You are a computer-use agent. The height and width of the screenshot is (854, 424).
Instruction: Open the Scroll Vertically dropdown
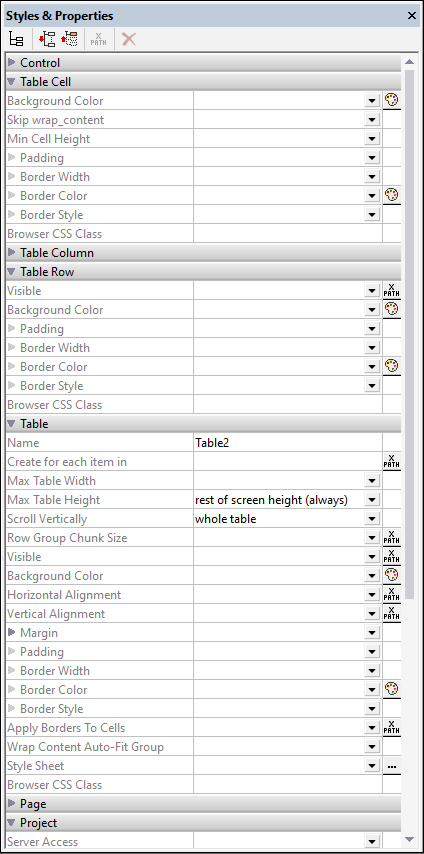372,518
